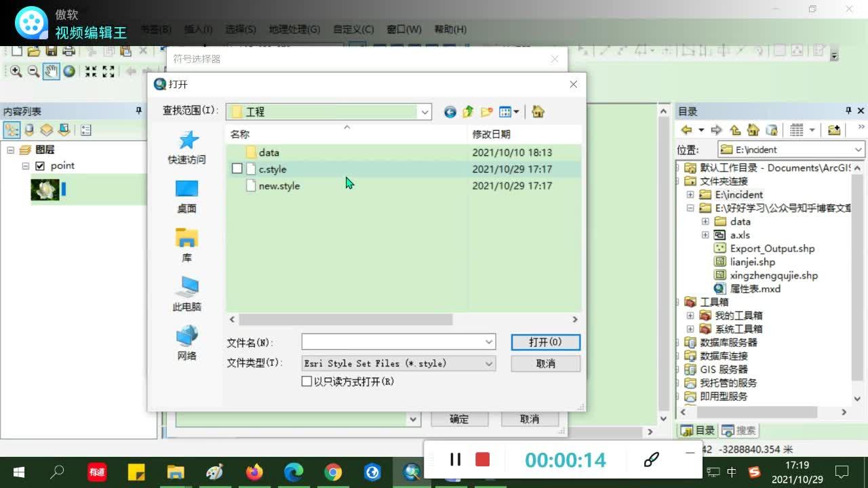Click the 打开(O) button
868x488 pixels.
[545, 342]
